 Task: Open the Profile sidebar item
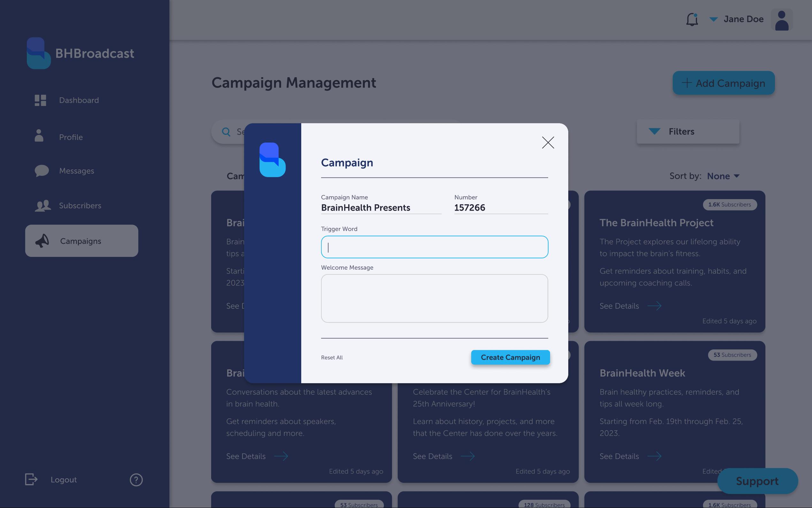71,137
